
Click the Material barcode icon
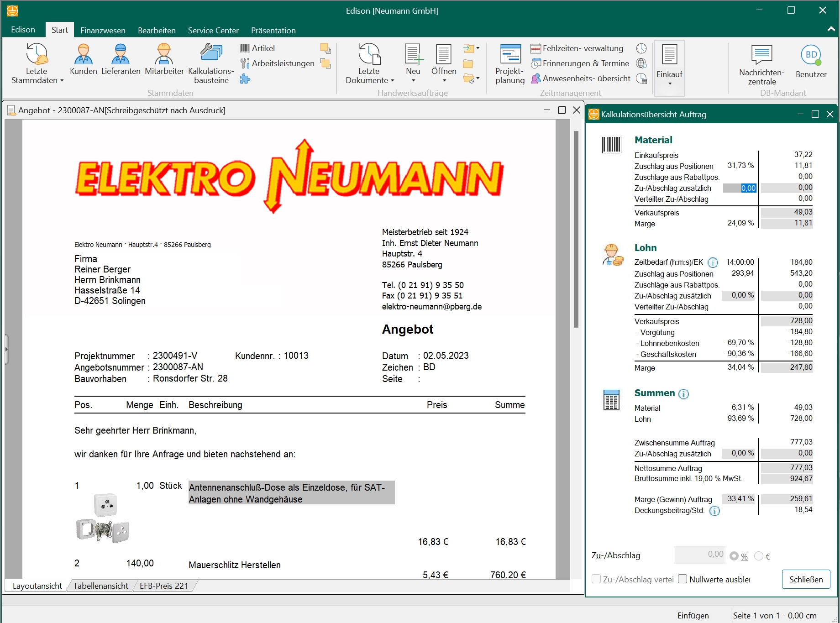click(612, 145)
